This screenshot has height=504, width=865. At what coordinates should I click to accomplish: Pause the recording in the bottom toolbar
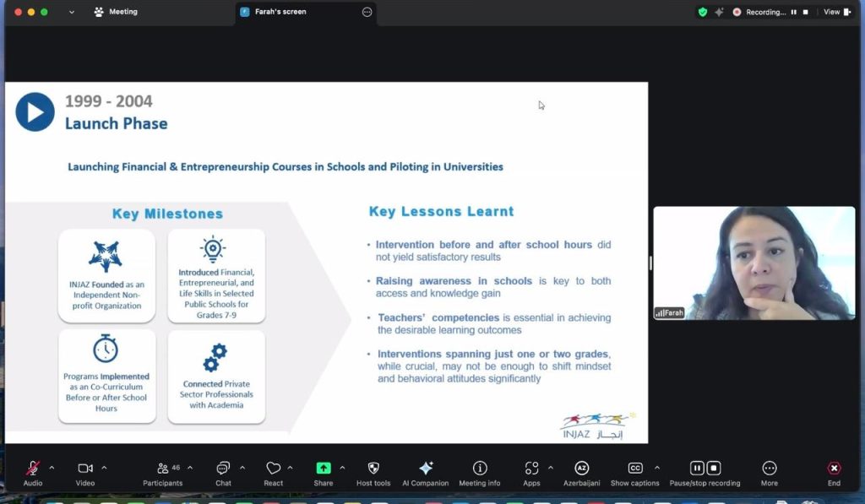pos(697,469)
